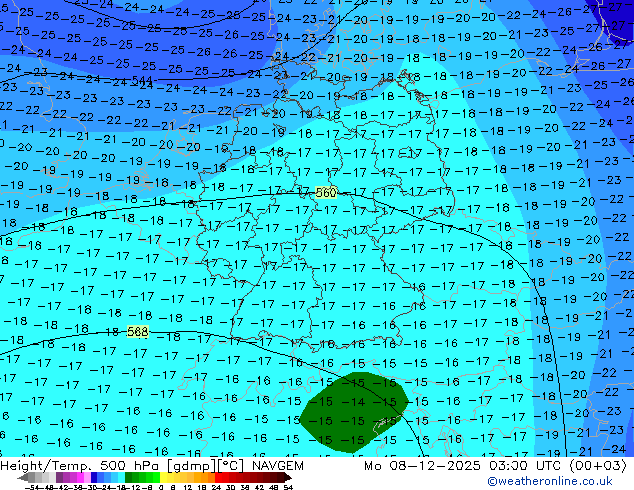Pick the cyan swatch in color legend

tap(121, 477)
